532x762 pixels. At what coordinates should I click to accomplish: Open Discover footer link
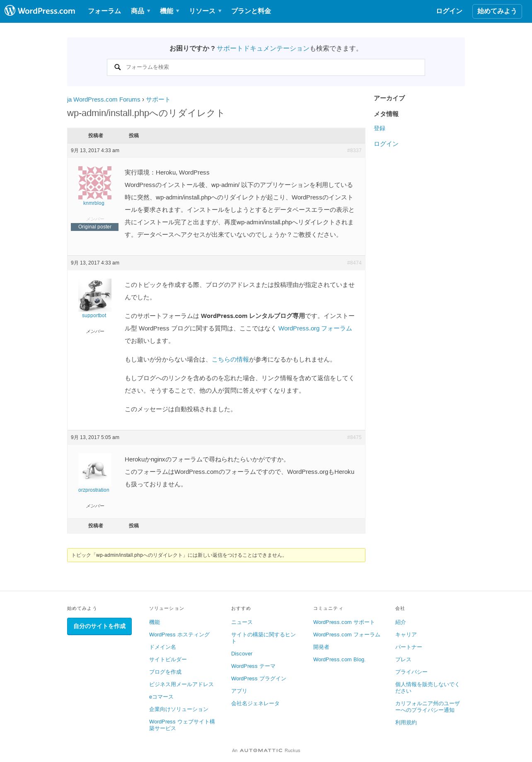242,654
